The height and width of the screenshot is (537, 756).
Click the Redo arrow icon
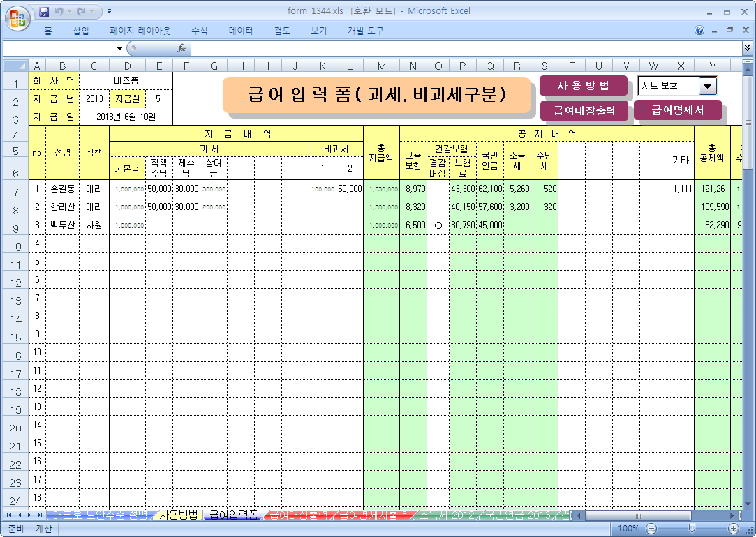click(82, 12)
